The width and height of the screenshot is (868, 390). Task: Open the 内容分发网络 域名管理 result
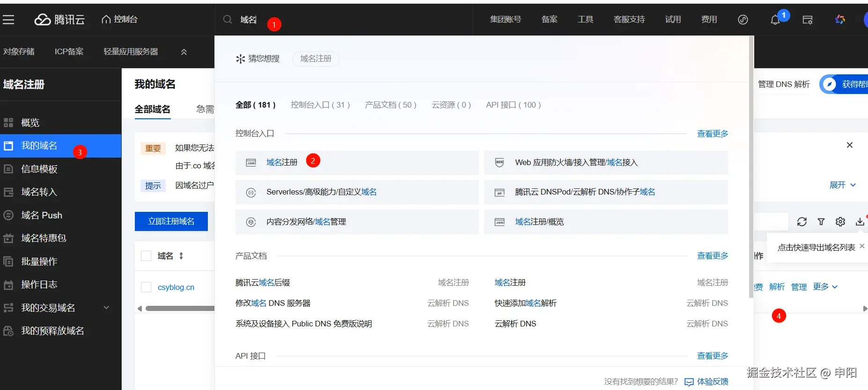pos(357,222)
